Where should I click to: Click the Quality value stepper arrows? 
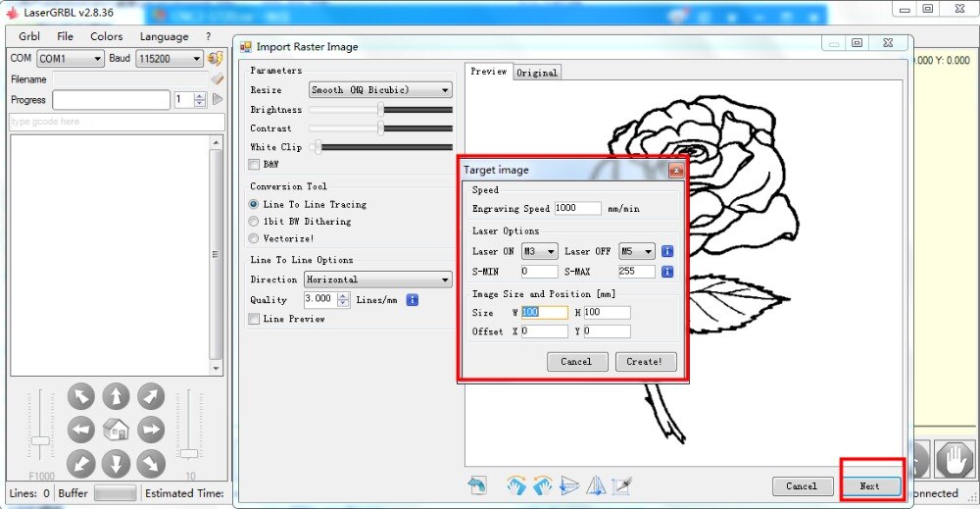(x=343, y=299)
